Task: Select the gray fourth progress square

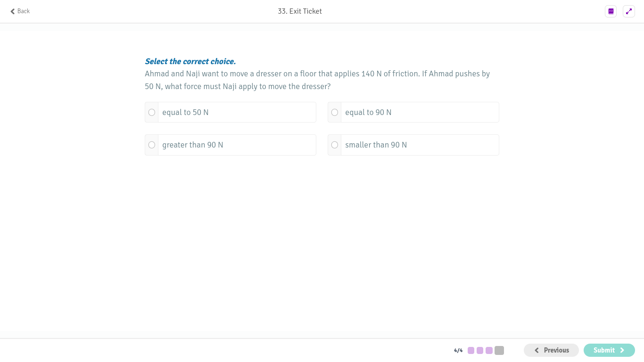Action: 499,350
